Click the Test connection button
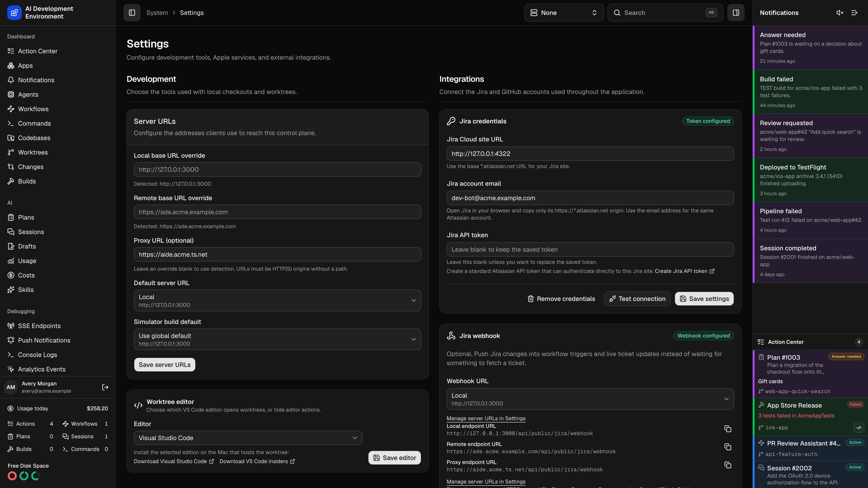 tap(637, 299)
